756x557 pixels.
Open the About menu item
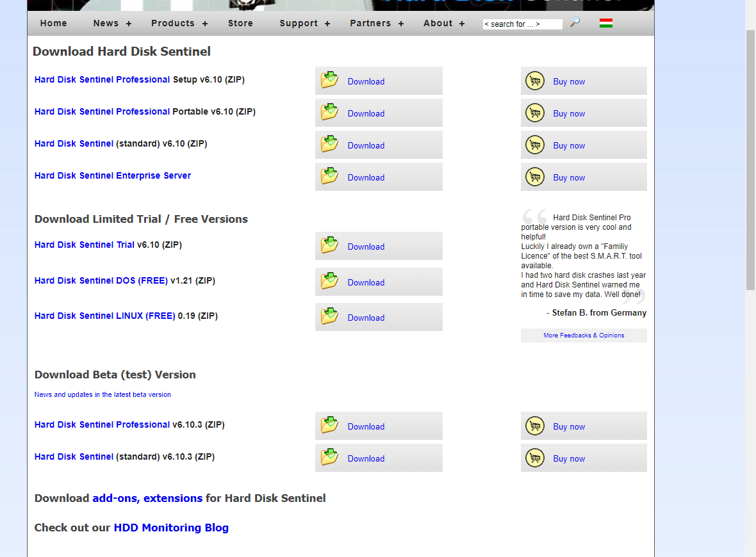(438, 23)
